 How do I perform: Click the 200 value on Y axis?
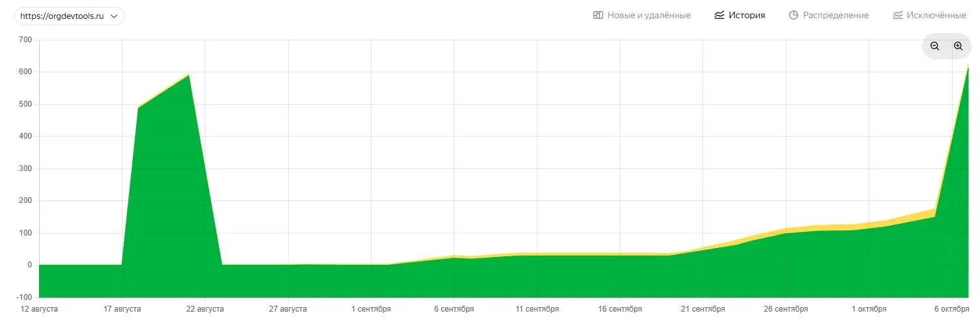tap(25, 201)
